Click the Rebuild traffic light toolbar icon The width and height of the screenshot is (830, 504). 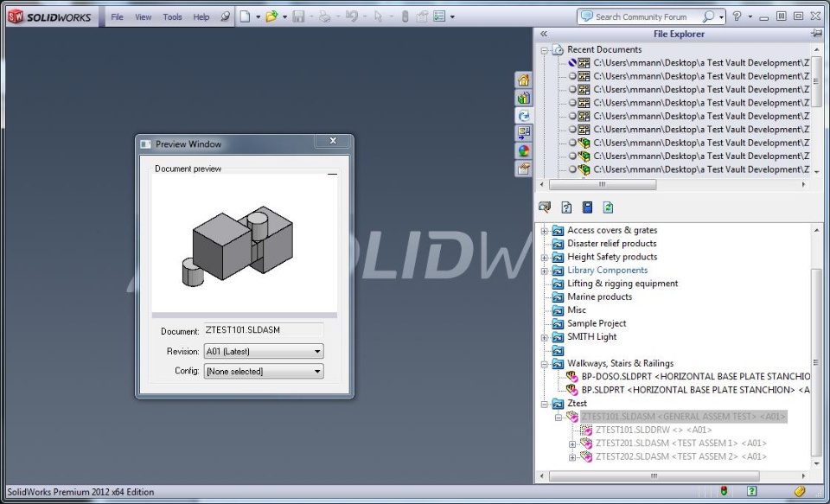click(405, 17)
